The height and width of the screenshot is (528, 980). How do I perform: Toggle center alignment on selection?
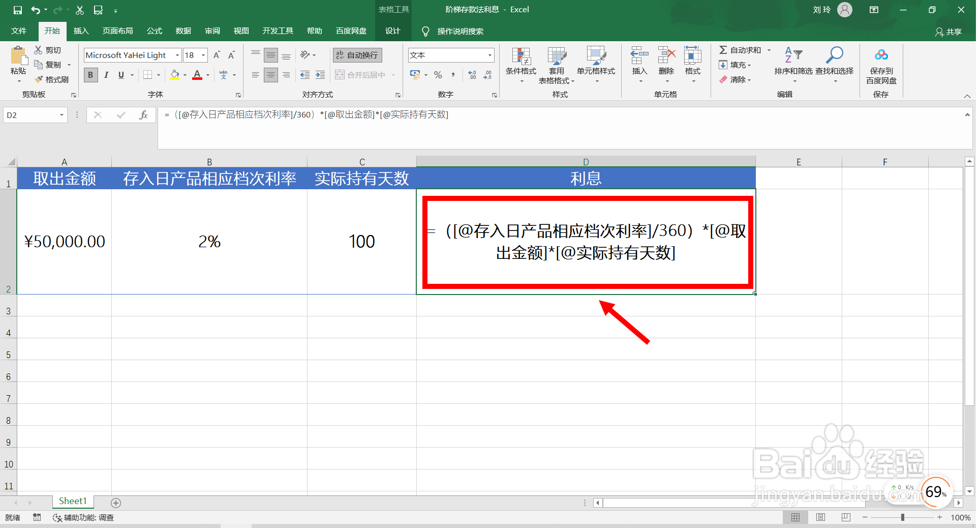pyautogui.click(x=271, y=75)
